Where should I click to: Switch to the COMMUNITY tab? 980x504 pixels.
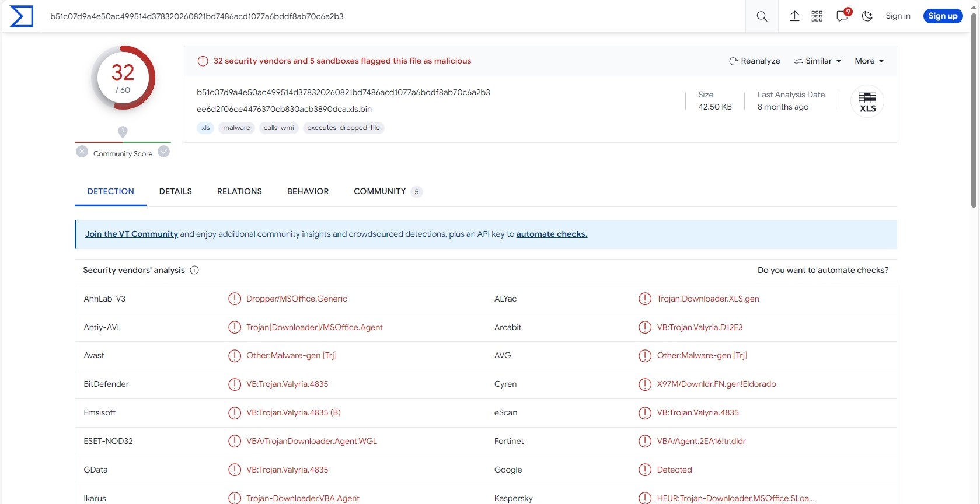pyautogui.click(x=388, y=191)
